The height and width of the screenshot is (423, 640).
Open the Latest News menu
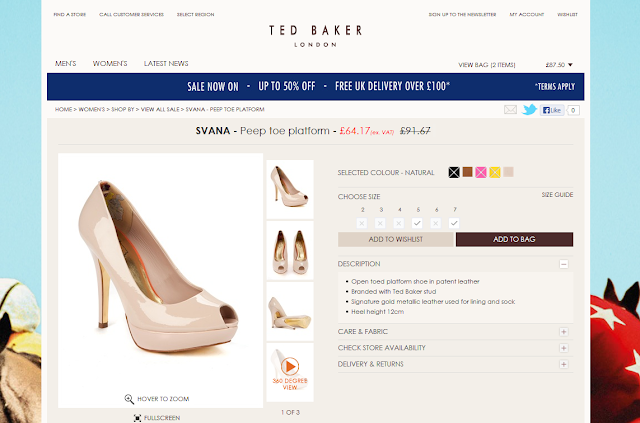coord(166,63)
